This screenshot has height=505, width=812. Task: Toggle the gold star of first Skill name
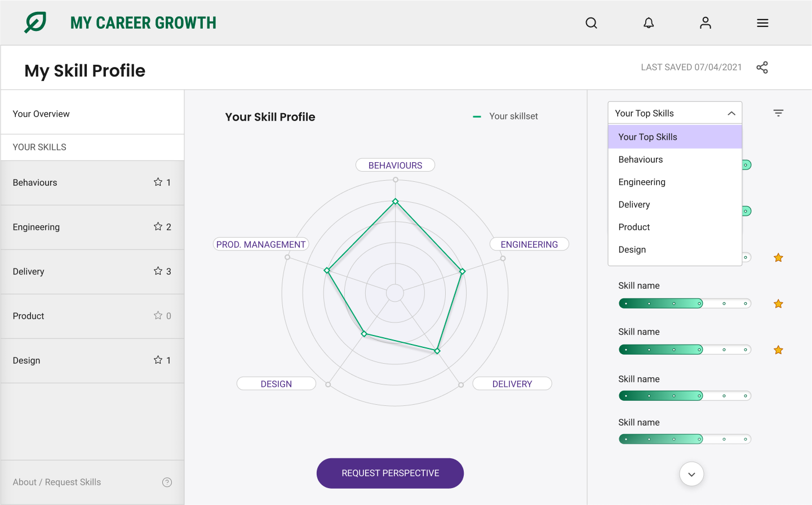pos(778,304)
